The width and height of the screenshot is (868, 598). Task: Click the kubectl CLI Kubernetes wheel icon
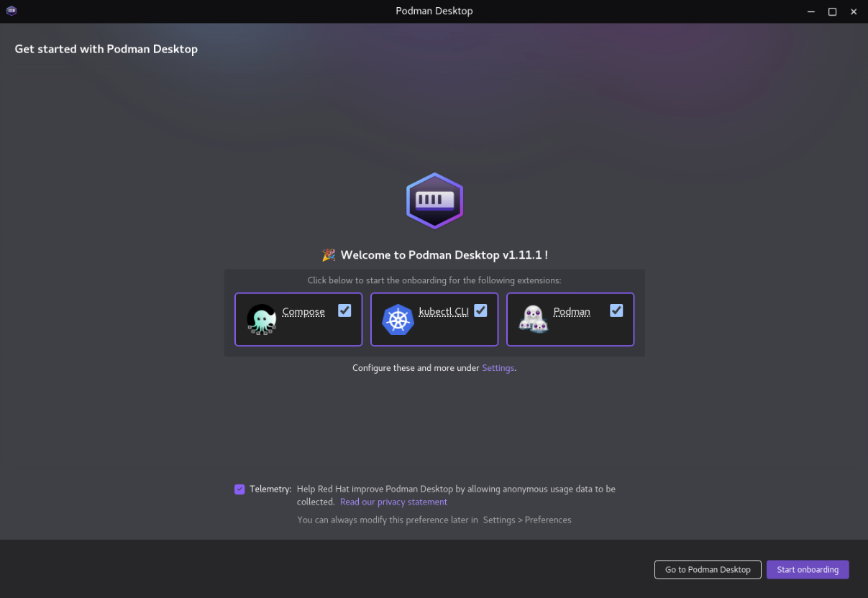pyautogui.click(x=398, y=319)
